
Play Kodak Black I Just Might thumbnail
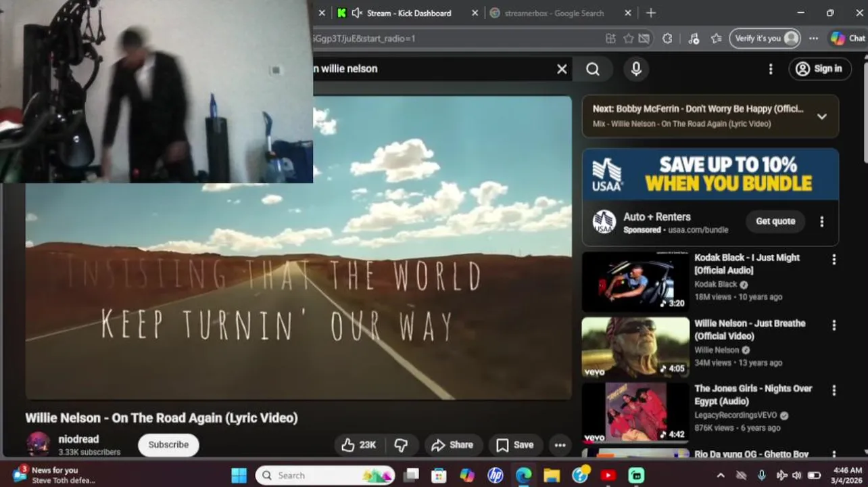pos(635,281)
